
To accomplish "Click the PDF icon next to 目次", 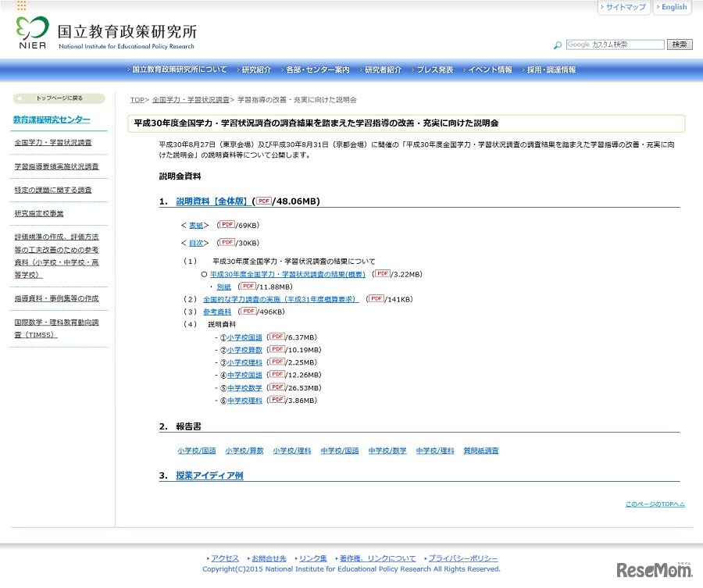I will click(x=227, y=242).
